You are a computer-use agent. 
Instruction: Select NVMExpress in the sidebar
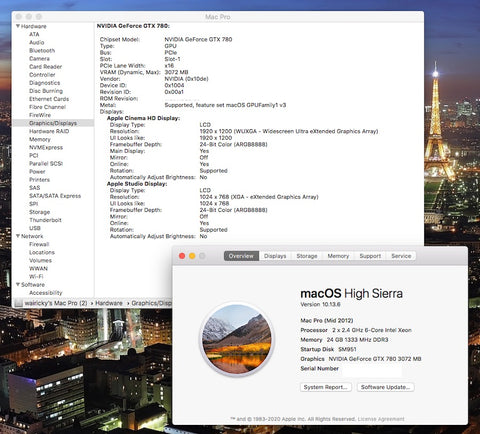pos(46,147)
